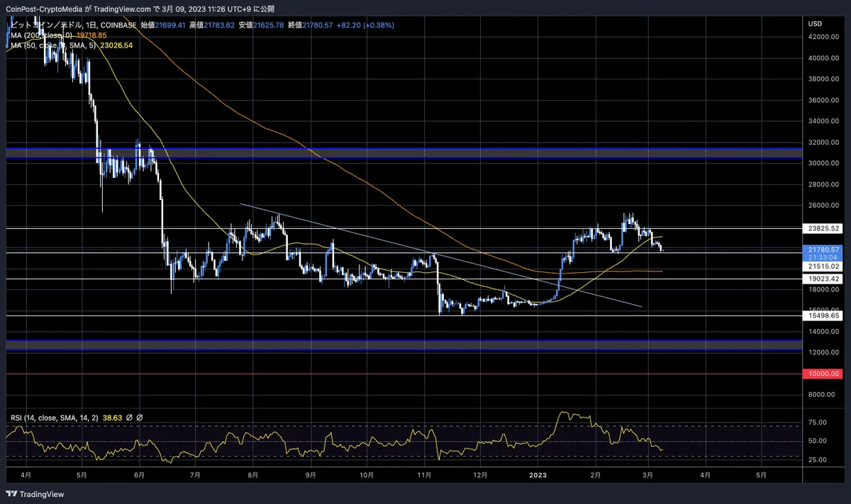
Task: Click the TradingView logo icon
Action: (12, 493)
